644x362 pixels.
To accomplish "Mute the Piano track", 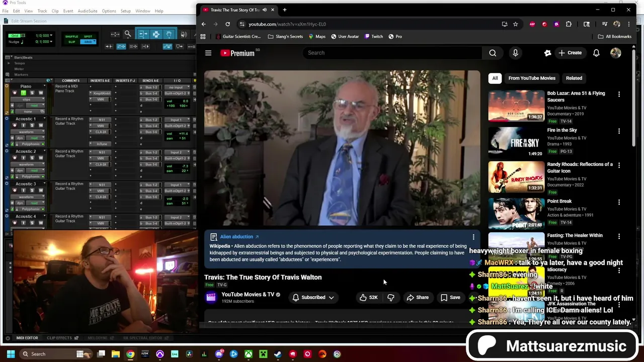I will (x=41, y=93).
